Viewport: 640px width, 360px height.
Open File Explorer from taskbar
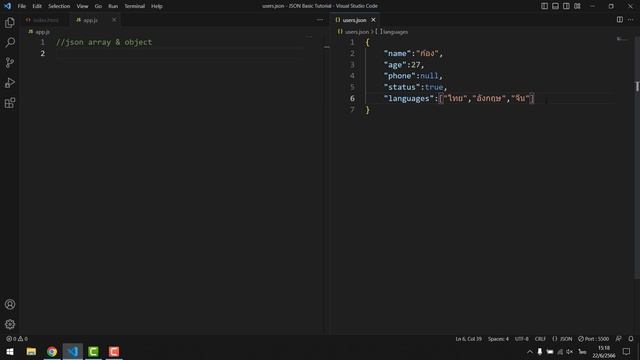pos(31,351)
